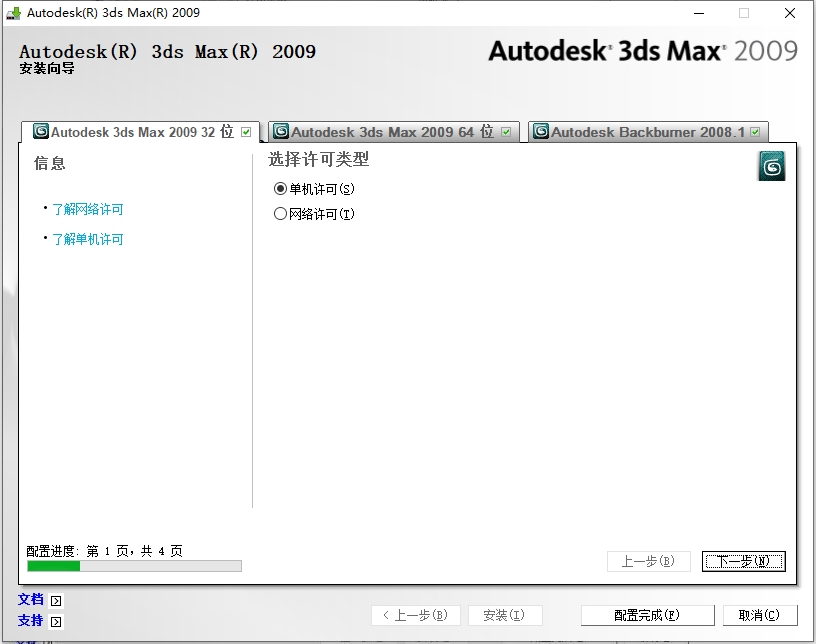The image size is (816, 644).
Task: Toggle the checkbox on the 3ds Max 64 位 tab
Action: click(x=506, y=132)
